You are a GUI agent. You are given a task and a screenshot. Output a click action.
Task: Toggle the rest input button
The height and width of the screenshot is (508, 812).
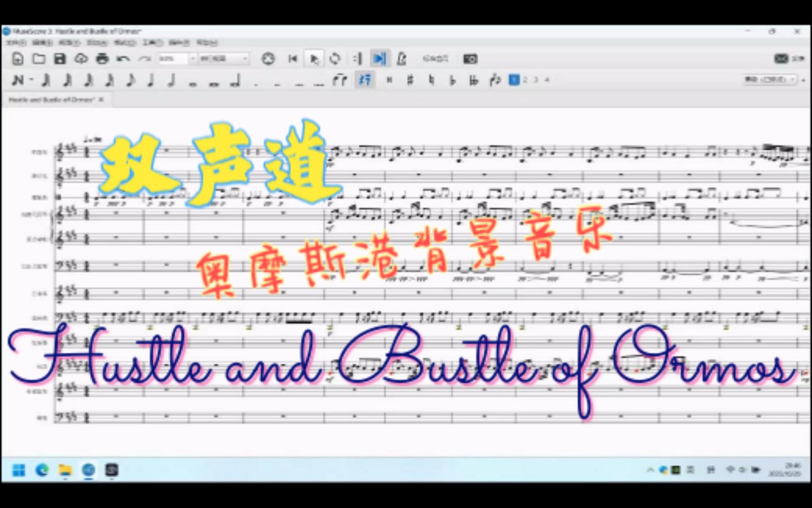365,80
